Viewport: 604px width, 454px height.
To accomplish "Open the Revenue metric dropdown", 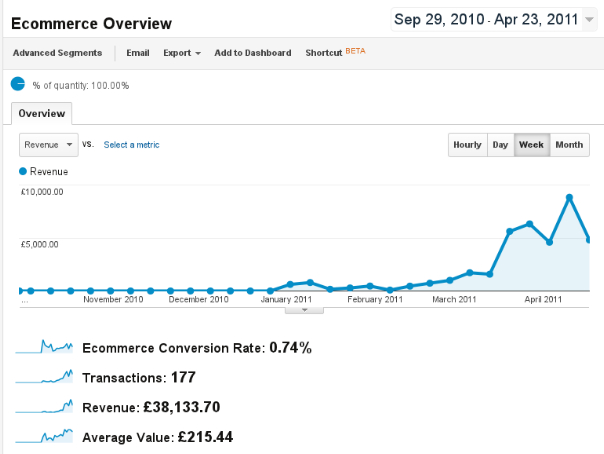I will (49, 145).
